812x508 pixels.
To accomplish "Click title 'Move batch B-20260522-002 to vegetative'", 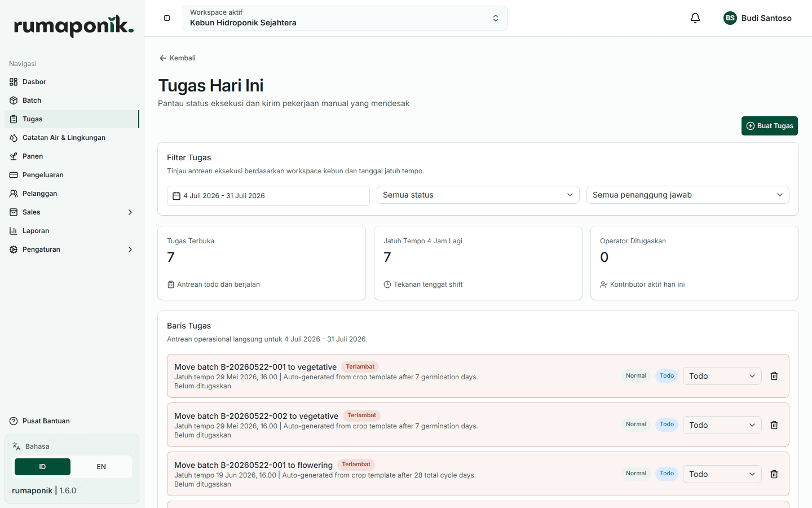I will click(256, 416).
